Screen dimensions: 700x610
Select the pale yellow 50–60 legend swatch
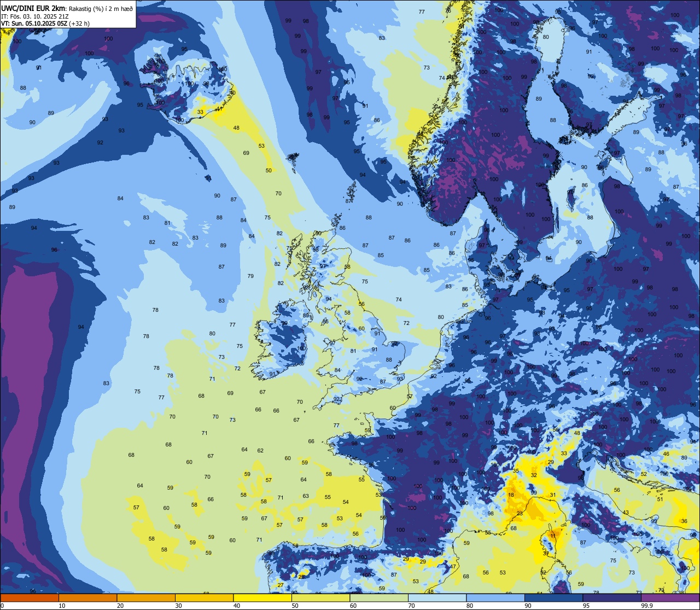[x=321, y=597]
